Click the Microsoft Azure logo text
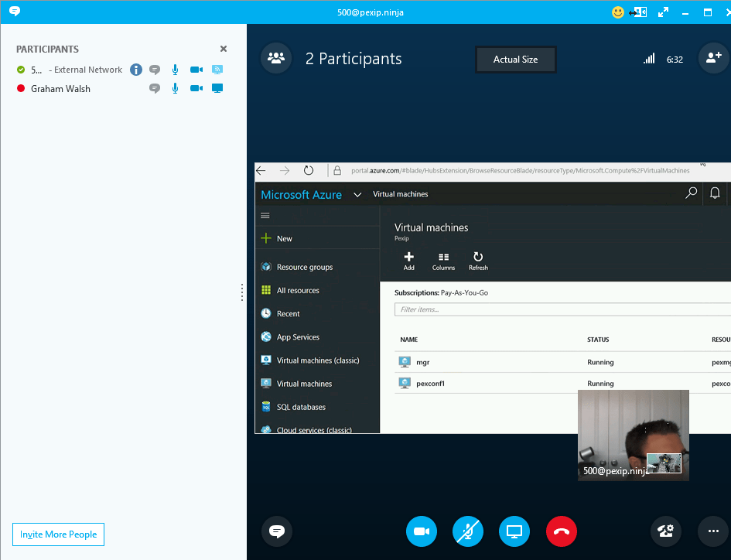 (301, 194)
